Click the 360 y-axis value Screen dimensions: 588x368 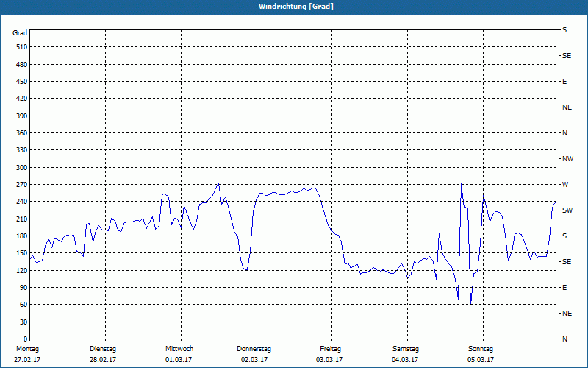(22, 133)
